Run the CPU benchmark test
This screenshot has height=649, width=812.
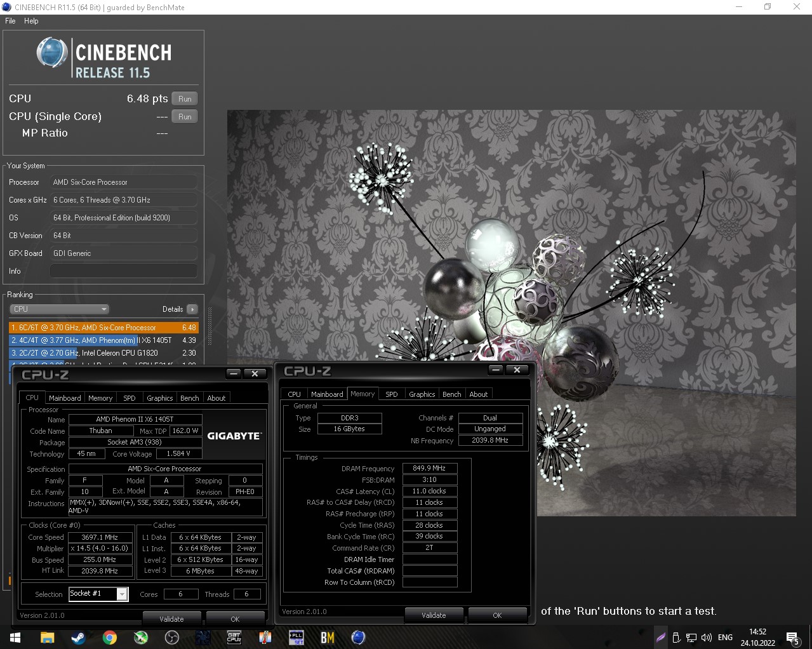point(185,99)
